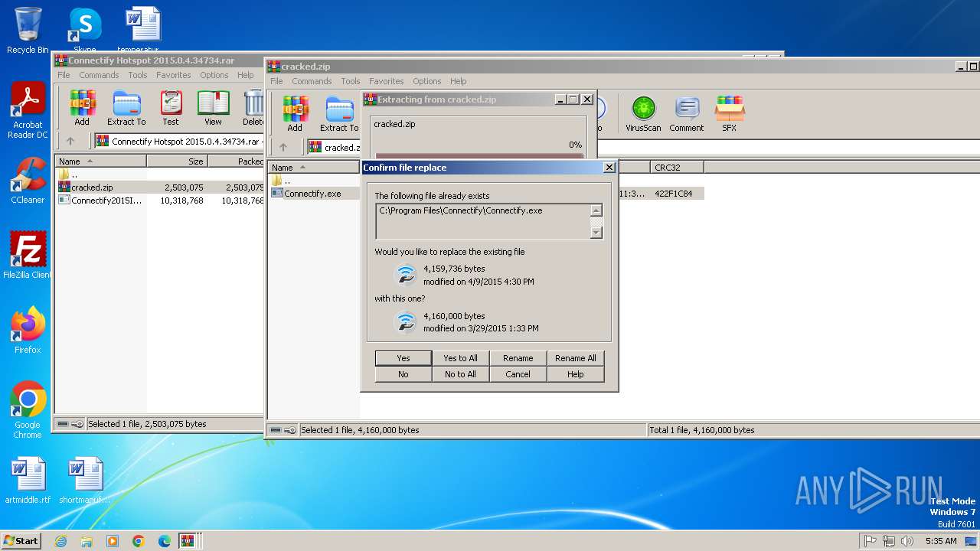Click the volume icon in system tray
980x551 pixels.
(x=908, y=541)
